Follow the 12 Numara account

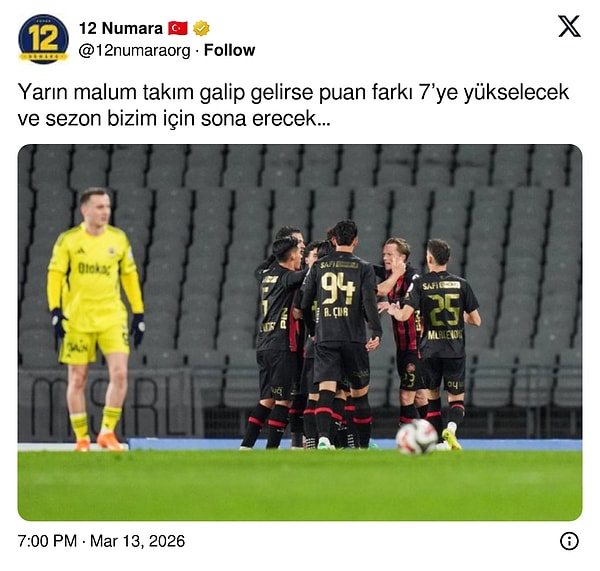click(229, 50)
